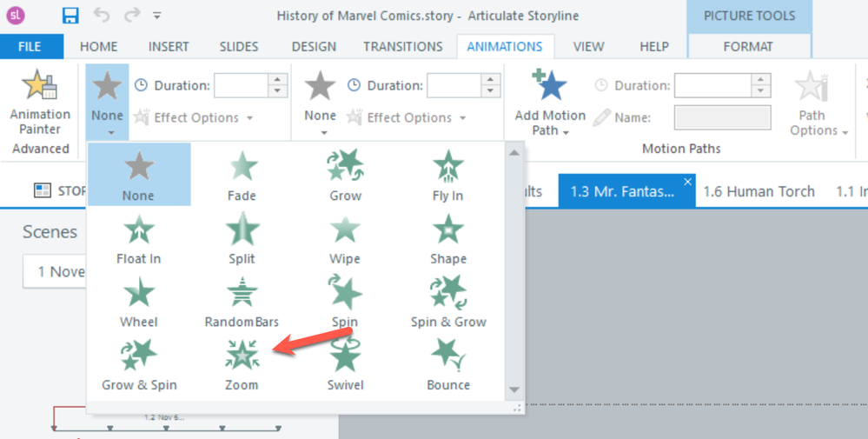Apply the Bounce animation

[x=447, y=363]
